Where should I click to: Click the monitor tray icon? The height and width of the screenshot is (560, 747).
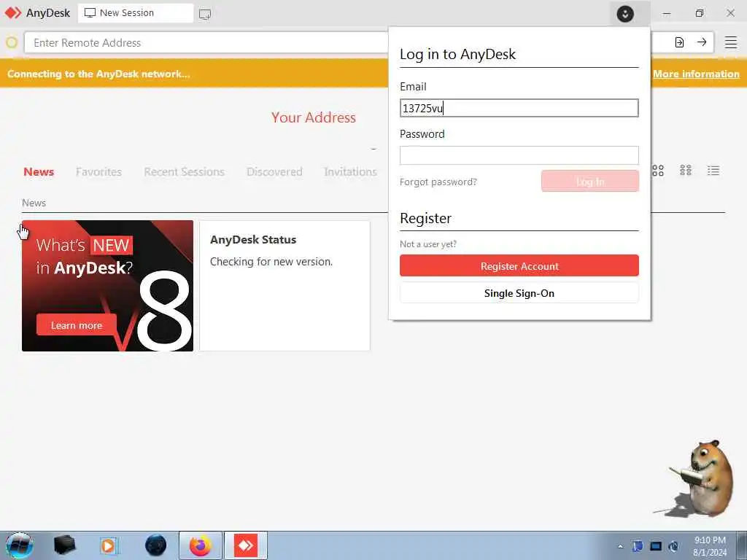click(x=656, y=546)
